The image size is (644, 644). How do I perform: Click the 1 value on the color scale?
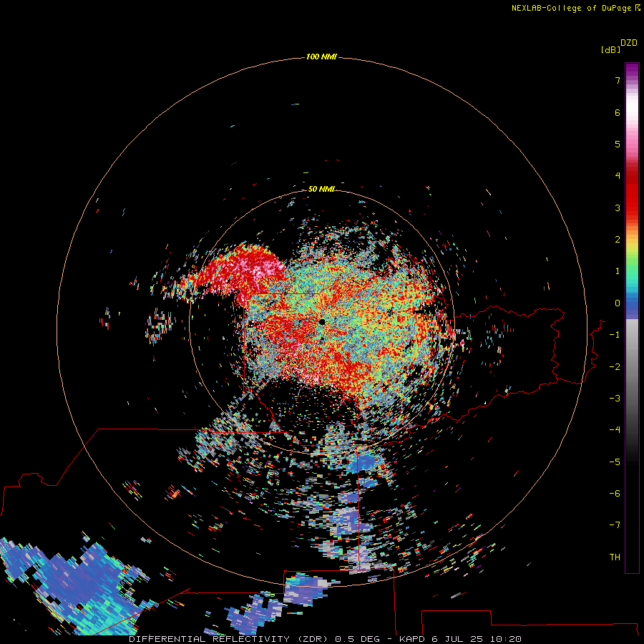click(618, 271)
